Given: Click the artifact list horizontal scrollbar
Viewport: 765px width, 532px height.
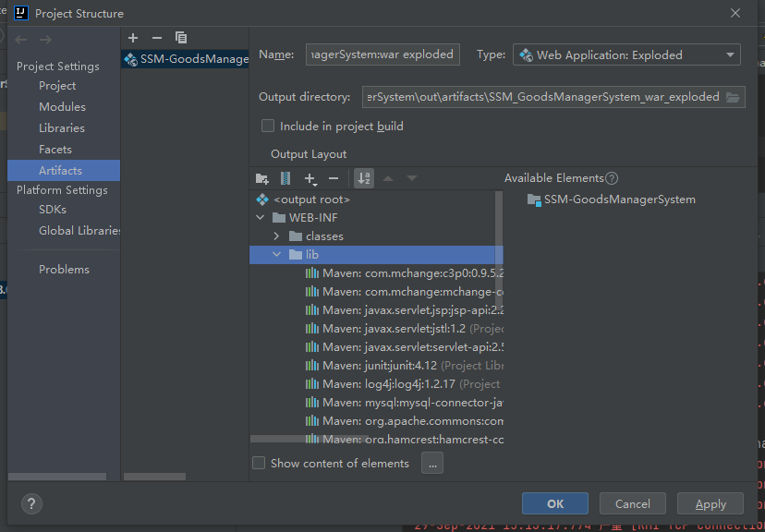Looking at the screenshot, I should tap(154, 477).
